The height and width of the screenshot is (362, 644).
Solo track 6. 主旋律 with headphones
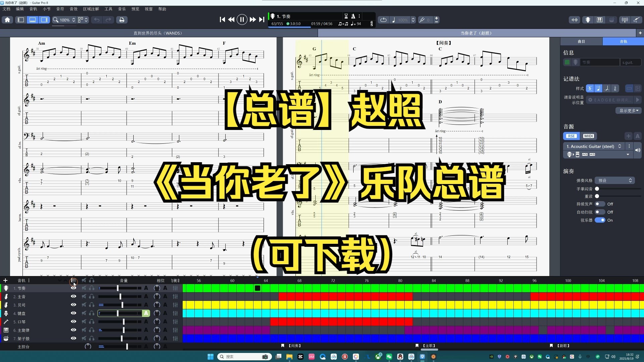[91, 330]
